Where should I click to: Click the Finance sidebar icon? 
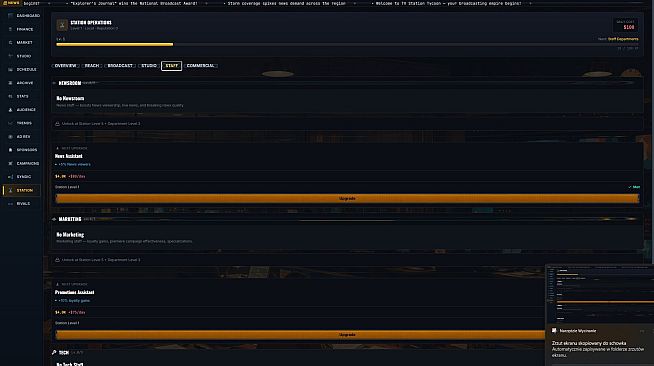pyautogui.click(x=10, y=29)
